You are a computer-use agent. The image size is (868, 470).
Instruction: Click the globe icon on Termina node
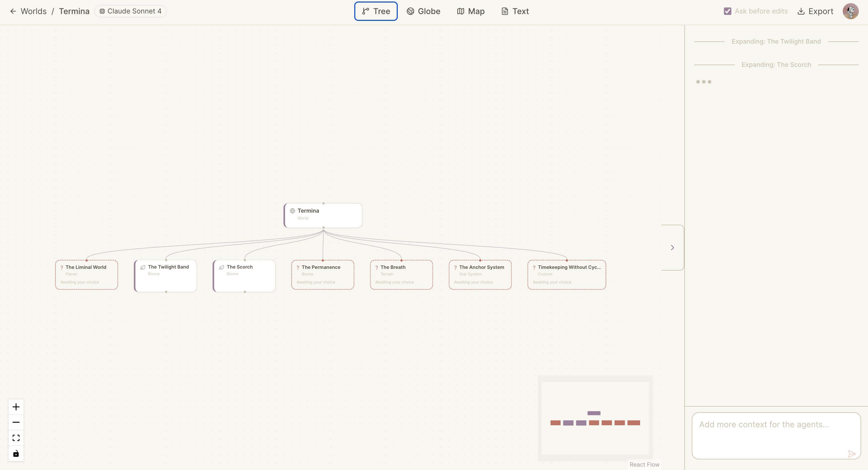pyautogui.click(x=292, y=211)
